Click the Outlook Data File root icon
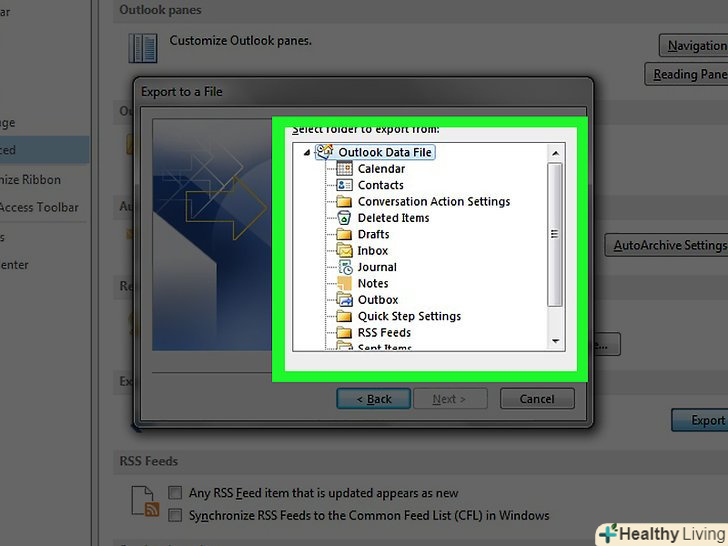The height and width of the screenshot is (546, 728). pyautogui.click(x=325, y=151)
